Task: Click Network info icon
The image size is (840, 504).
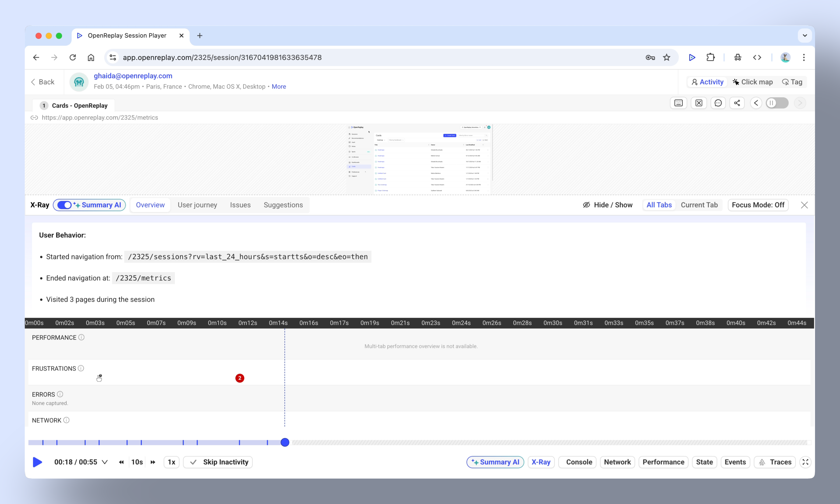Action: pyautogui.click(x=66, y=420)
